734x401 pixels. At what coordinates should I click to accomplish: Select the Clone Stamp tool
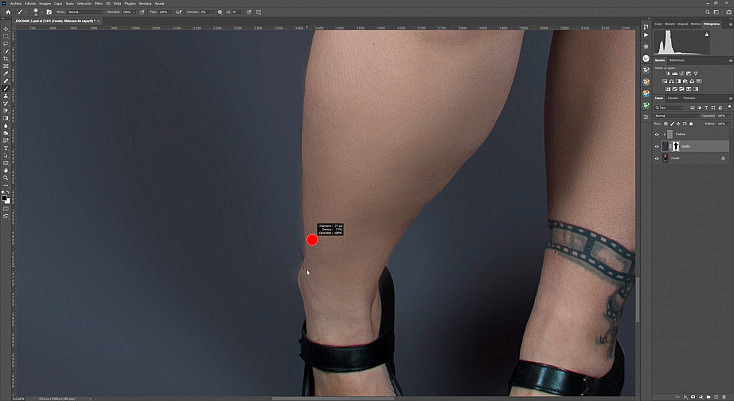click(6, 96)
